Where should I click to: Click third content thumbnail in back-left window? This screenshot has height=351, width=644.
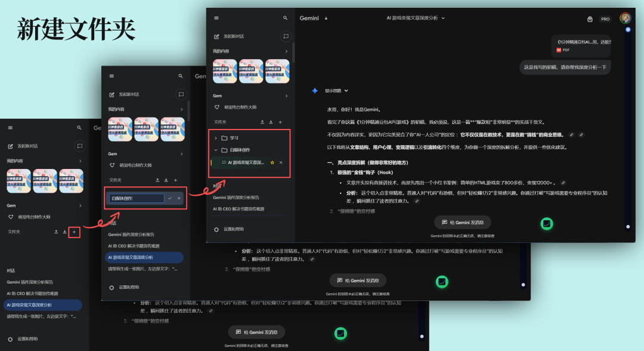(71, 181)
